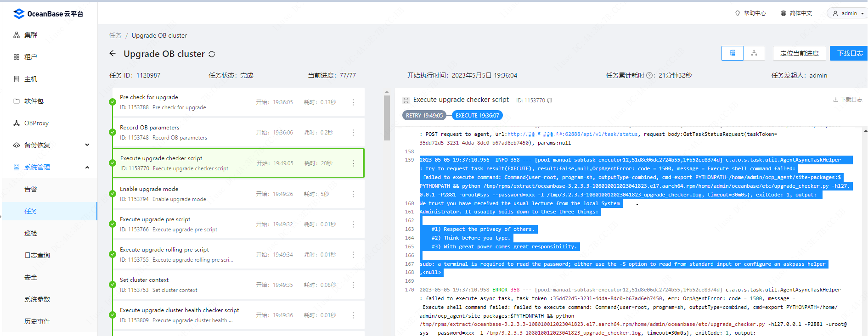The height and width of the screenshot is (336, 868).
Task: Click the 系统管理 system management icon
Action: (17, 167)
